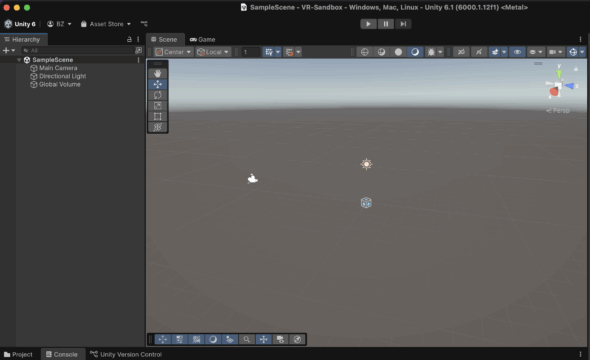Screen dimensions: 590x360
Task: Start Play mode
Action: 368,24
